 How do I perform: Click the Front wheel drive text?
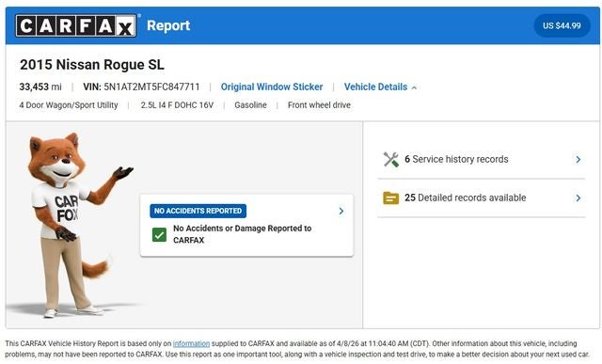pyautogui.click(x=319, y=105)
